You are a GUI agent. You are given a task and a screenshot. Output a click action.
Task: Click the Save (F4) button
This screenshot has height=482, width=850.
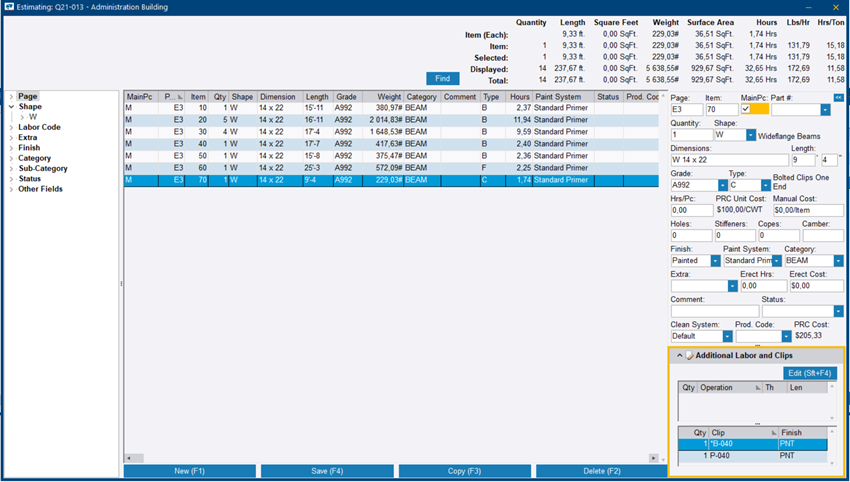pyautogui.click(x=326, y=471)
